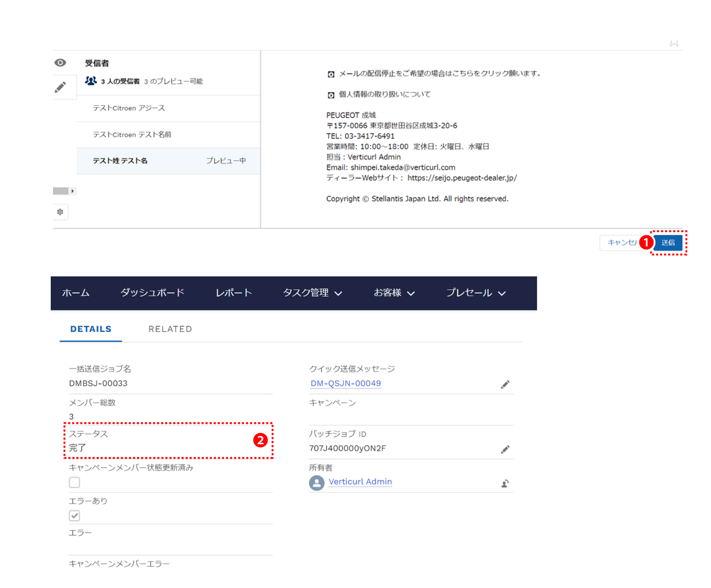Viewport: 711px width, 588px height.
Task: Click the 送信 send button
Action: coord(668,243)
